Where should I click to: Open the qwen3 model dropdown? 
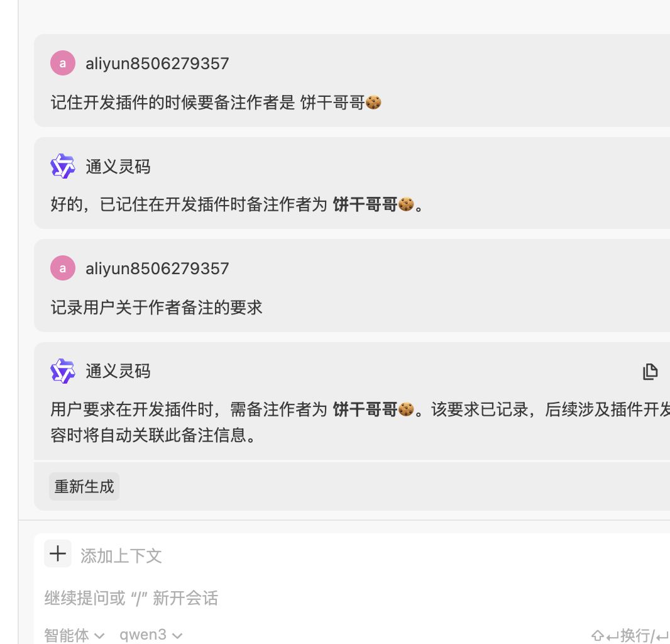(x=151, y=635)
